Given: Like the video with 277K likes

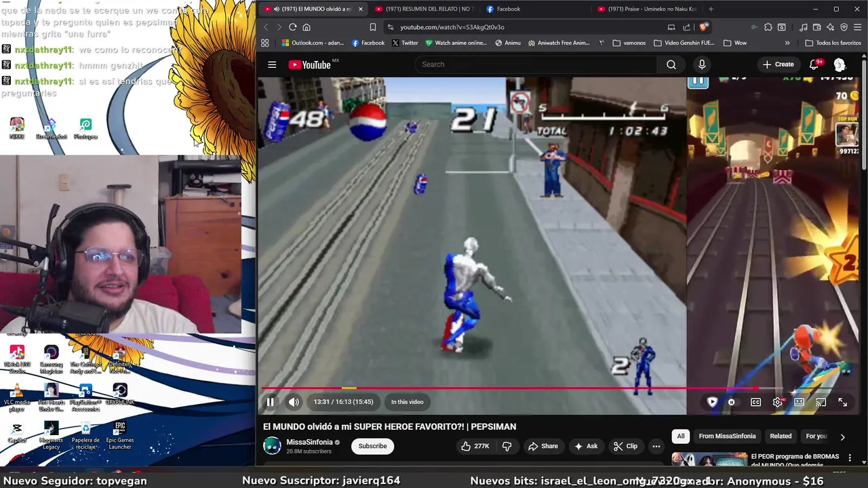Looking at the screenshot, I should click(475, 446).
